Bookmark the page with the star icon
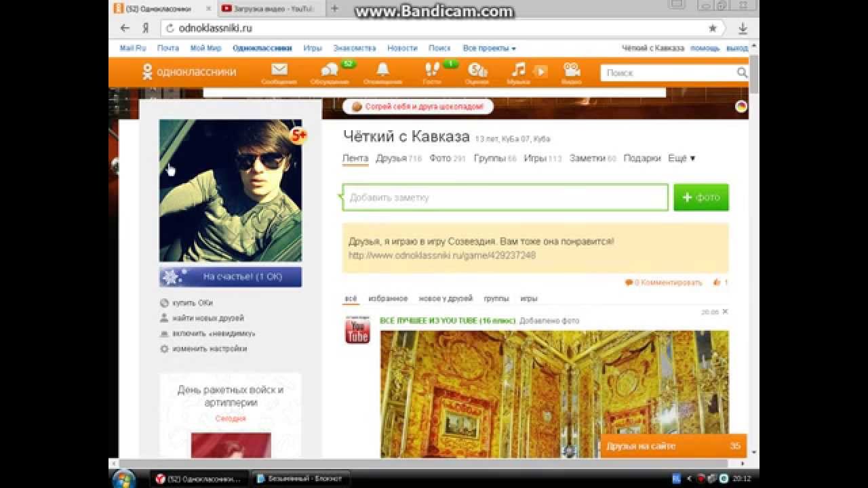The image size is (868, 488). (713, 28)
